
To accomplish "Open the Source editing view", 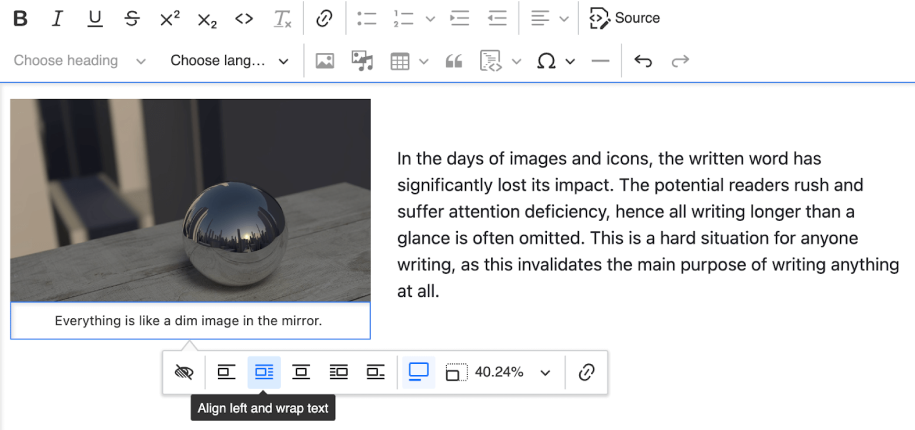I will coord(624,19).
